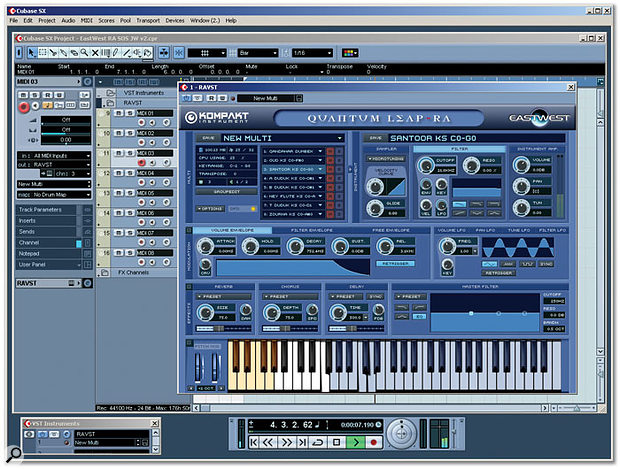This screenshot has height=469, width=620.
Task: Click Save button next to New Multi
Action: 208,138
